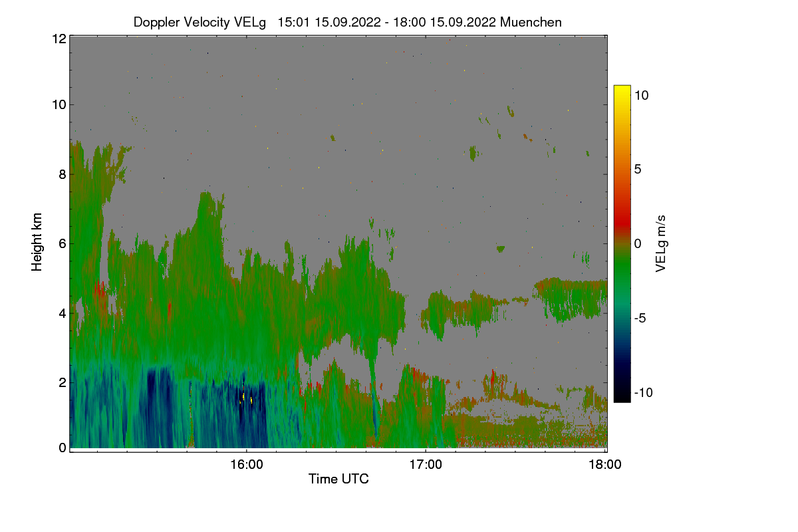The image size is (798, 532).
Task: Click the "18:00" time tick label
Action: point(604,465)
